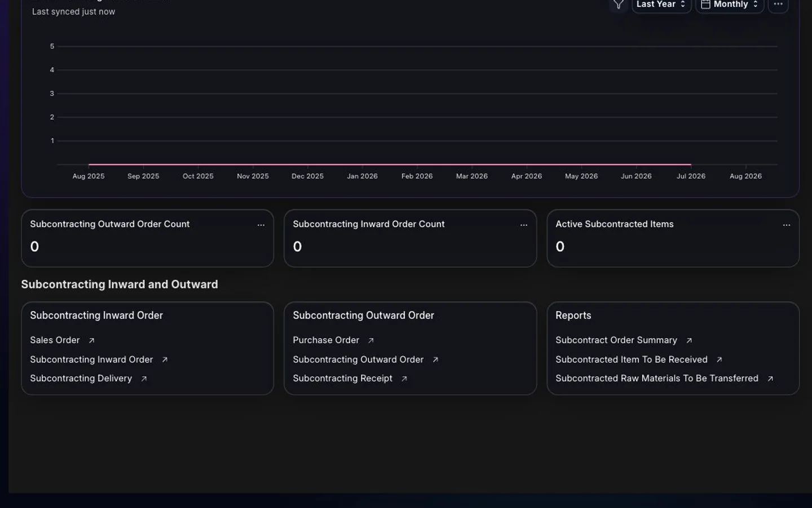Open Subcontracted Raw Materials To Be Transferred report
Image resolution: width=812 pixels, height=508 pixels.
point(657,378)
